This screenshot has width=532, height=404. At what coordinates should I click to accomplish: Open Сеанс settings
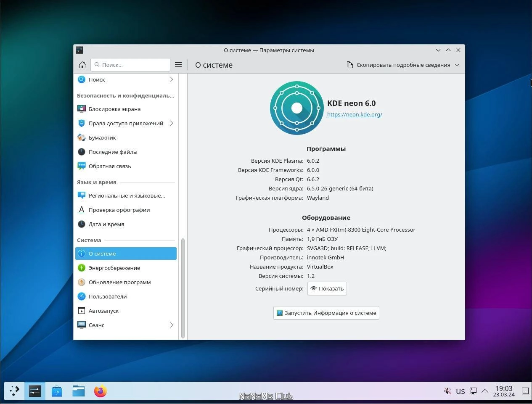[126, 325]
